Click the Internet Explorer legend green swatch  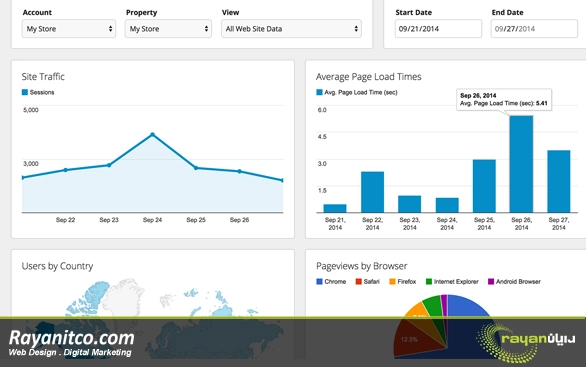click(429, 281)
